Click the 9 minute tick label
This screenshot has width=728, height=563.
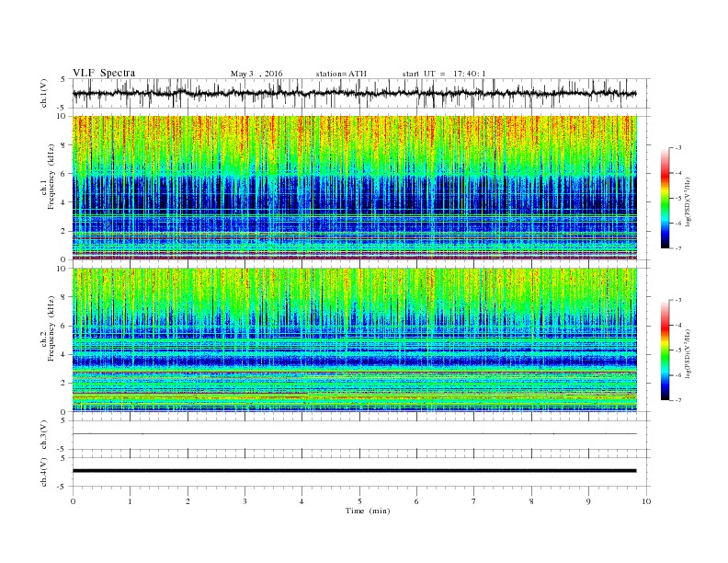588,501
